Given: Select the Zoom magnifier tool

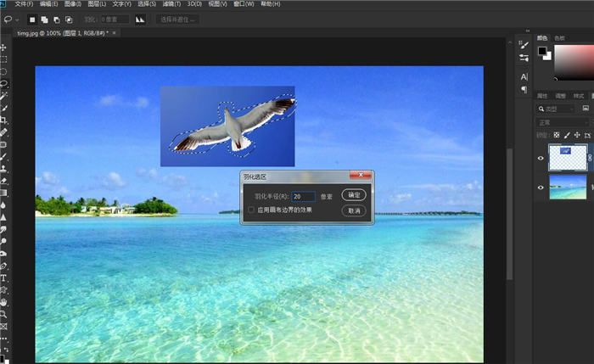Looking at the screenshot, I should 4,314.
